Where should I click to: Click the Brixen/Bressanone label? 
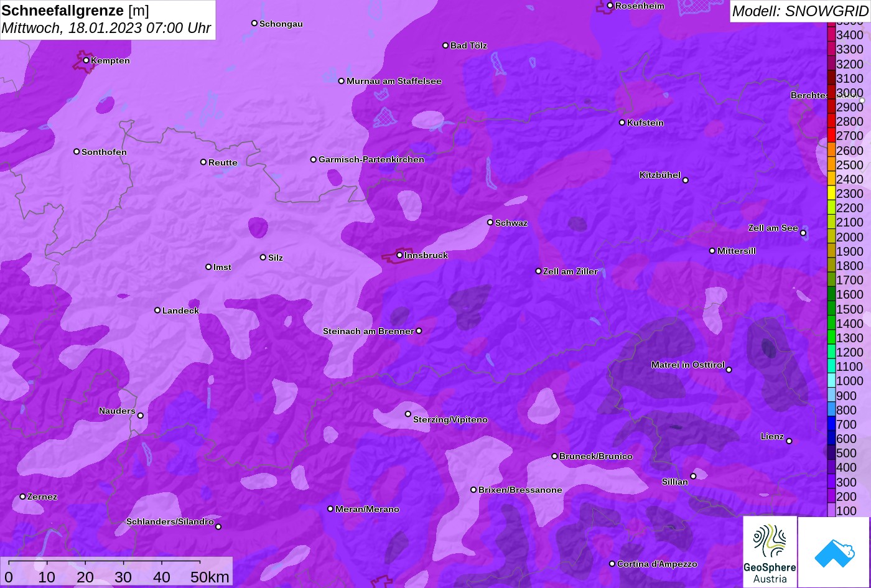point(520,490)
